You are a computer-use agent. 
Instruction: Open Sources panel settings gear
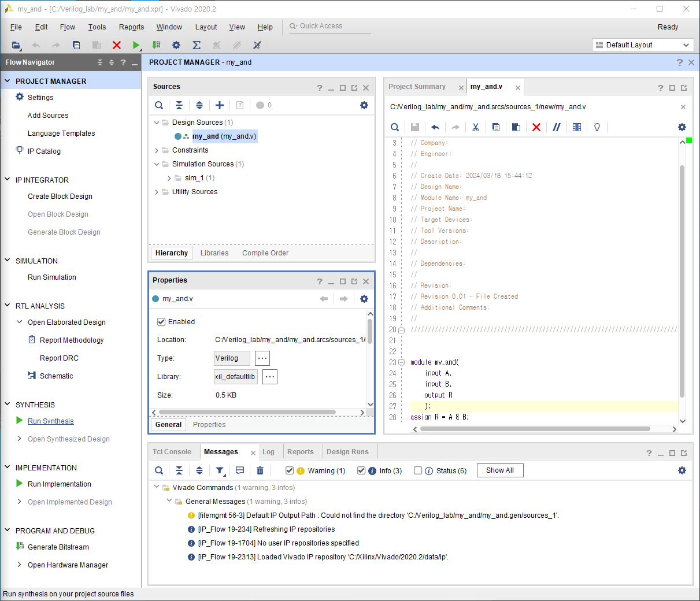(364, 105)
